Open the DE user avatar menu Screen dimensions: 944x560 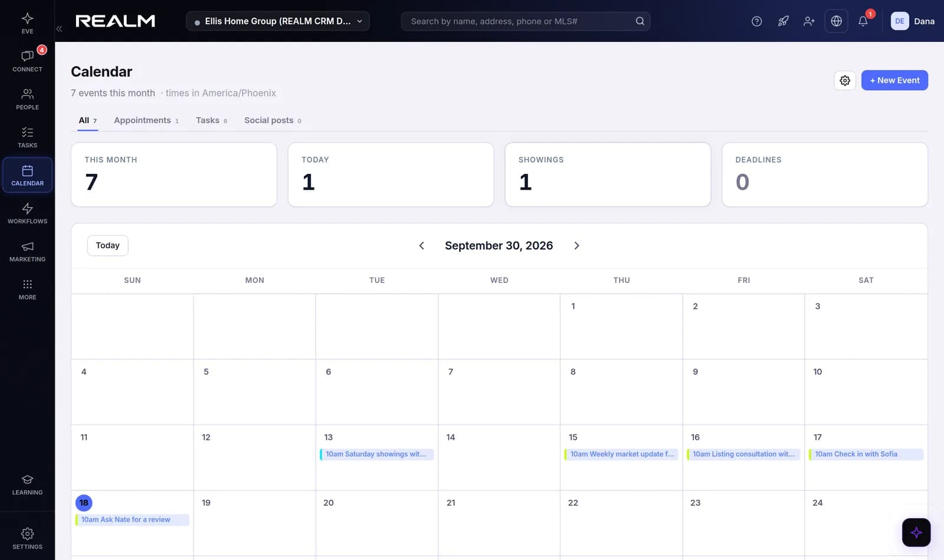pos(899,21)
